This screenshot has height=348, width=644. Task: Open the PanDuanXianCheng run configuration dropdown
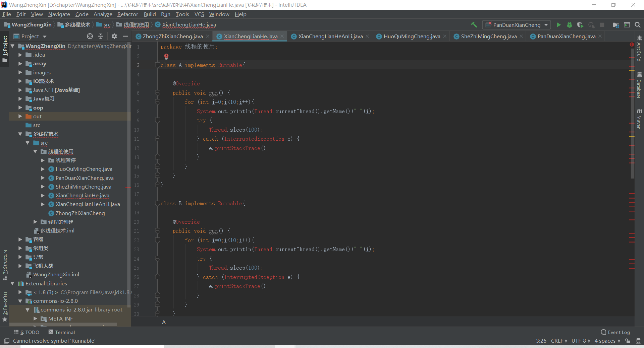[517, 25]
